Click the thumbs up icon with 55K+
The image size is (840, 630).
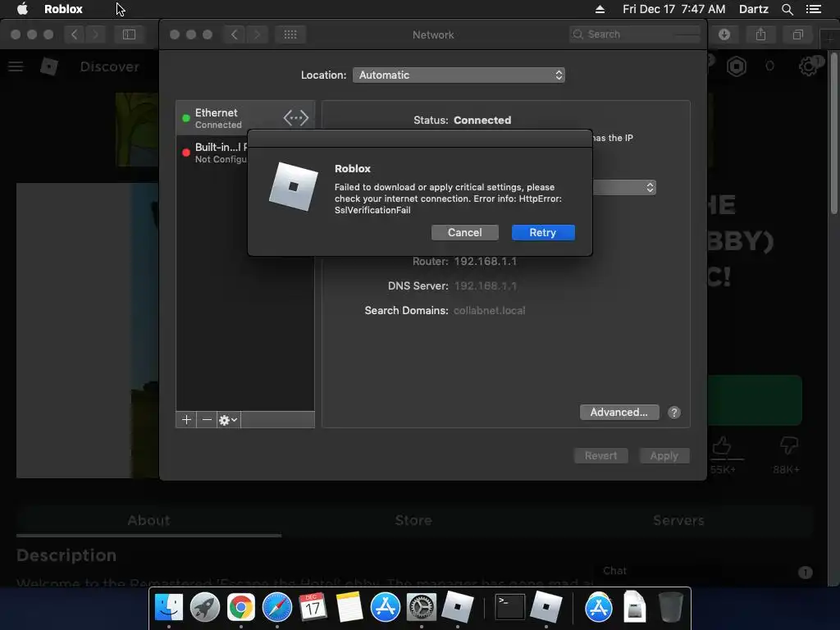722,445
